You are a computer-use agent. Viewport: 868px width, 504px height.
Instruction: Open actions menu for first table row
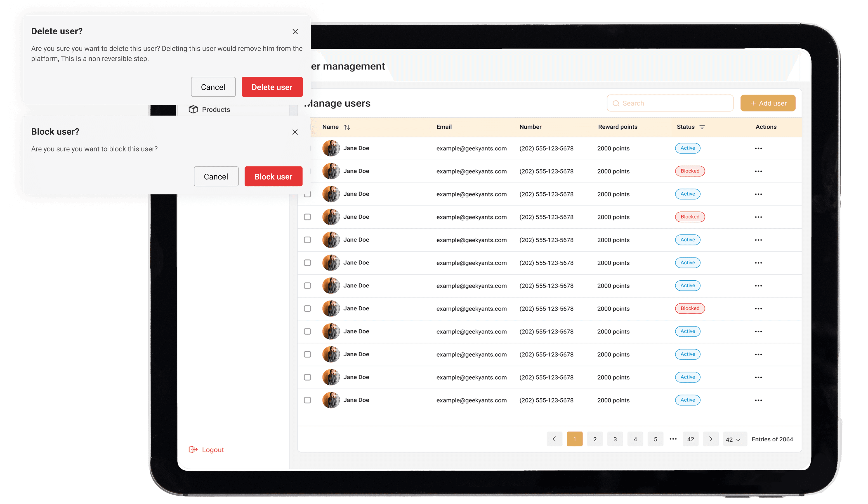click(758, 149)
